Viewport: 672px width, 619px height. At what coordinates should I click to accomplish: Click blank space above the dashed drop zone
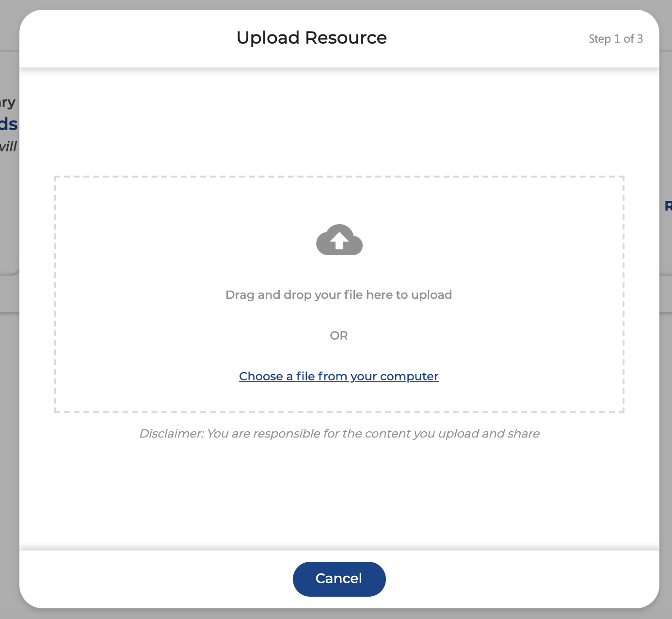(339, 121)
